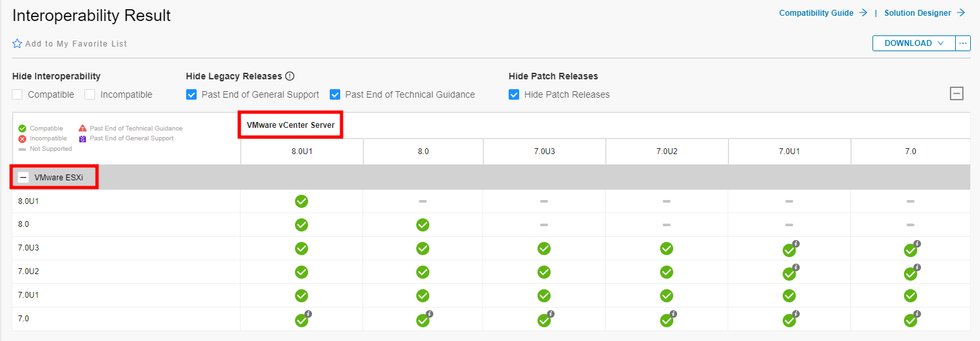The image size is (980, 341).
Task: Select the ESXi 8.0 row label
Action: coord(24,224)
